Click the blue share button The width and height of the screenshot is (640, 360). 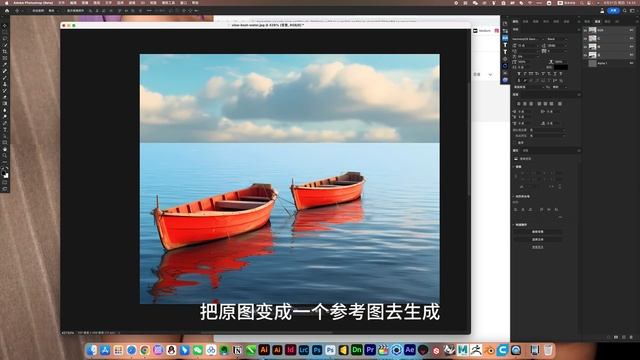tap(613, 11)
